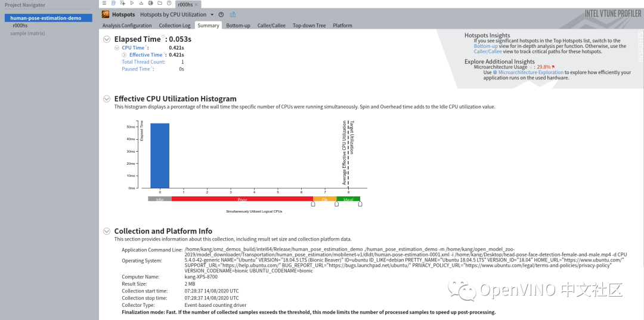Image resolution: width=644 pixels, height=320 pixels.
Task: Select r000hs result in Project Navigator
Action: tap(20, 26)
